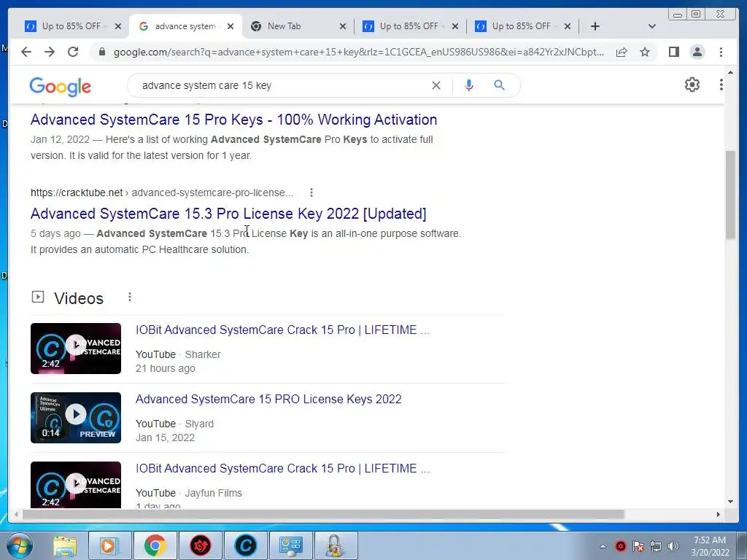Click the network tray icon

click(656, 546)
